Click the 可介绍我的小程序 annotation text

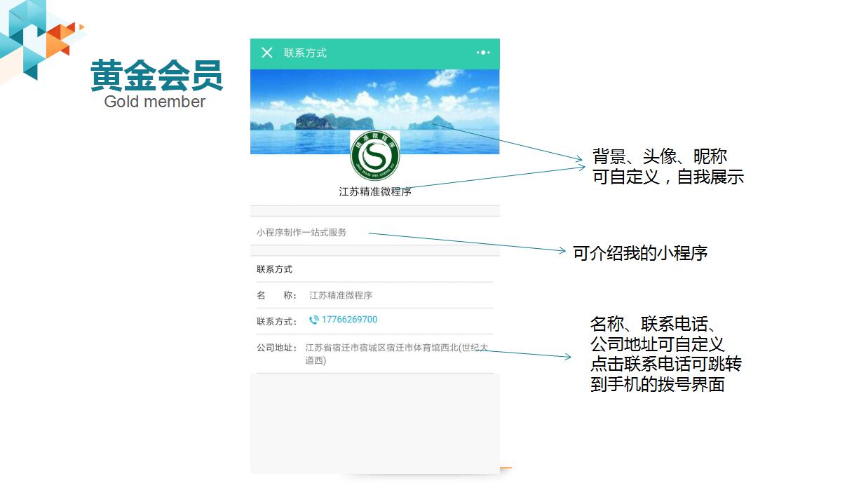pos(639,253)
